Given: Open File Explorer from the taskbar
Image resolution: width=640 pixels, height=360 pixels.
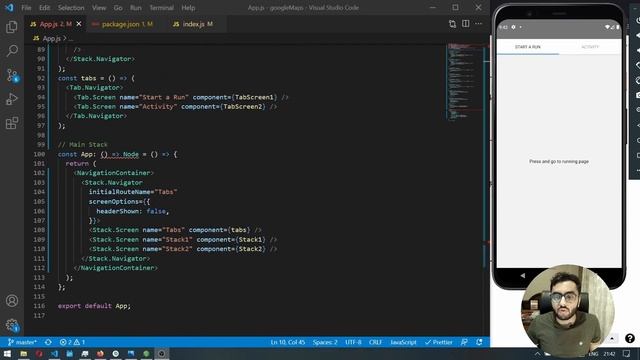Looking at the screenshot, I should click(24, 353).
